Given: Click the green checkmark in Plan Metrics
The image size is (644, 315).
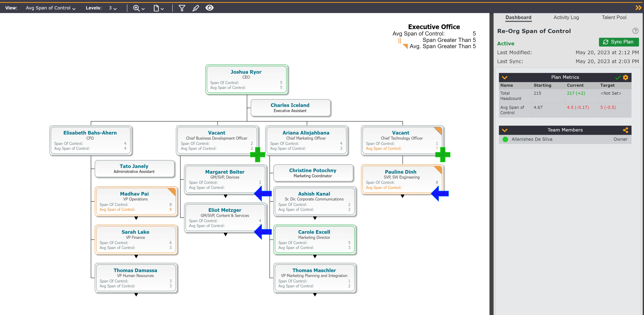Looking at the screenshot, I should pos(618,77).
